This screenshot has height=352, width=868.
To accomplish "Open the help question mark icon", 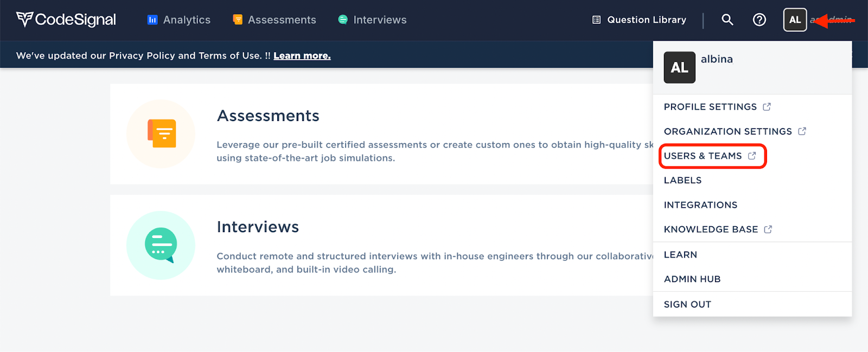I will coord(759,20).
